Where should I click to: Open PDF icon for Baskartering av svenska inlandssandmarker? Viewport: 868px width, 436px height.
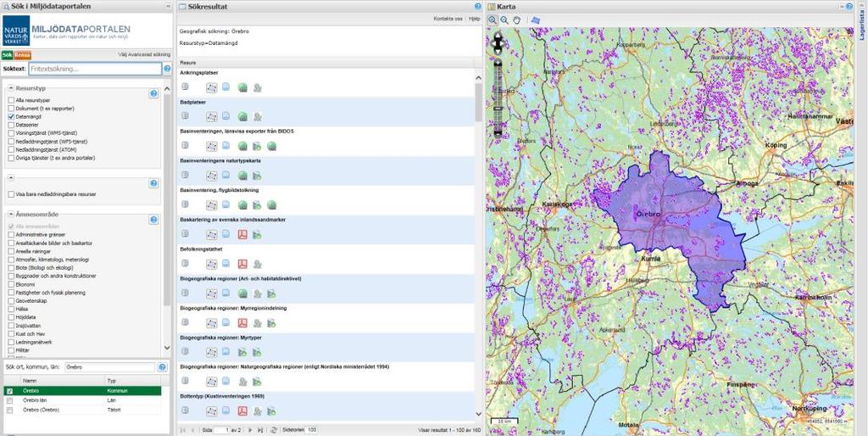click(x=242, y=234)
